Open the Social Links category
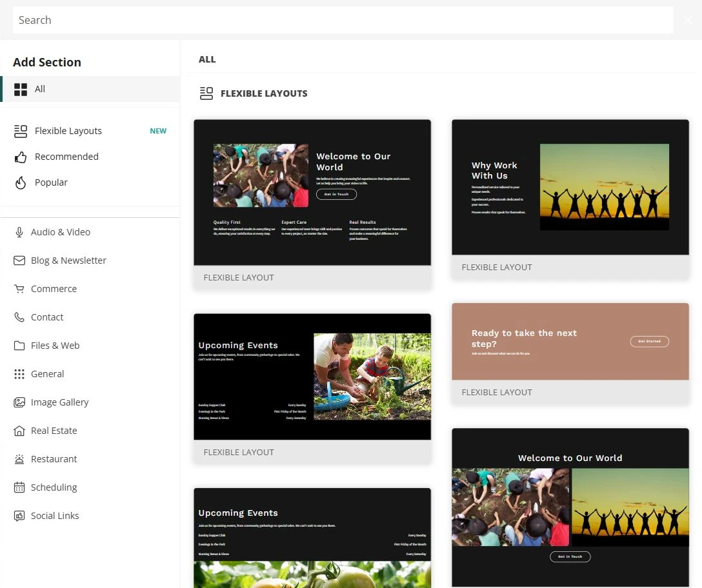The width and height of the screenshot is (702, 588). coord(90,516)
